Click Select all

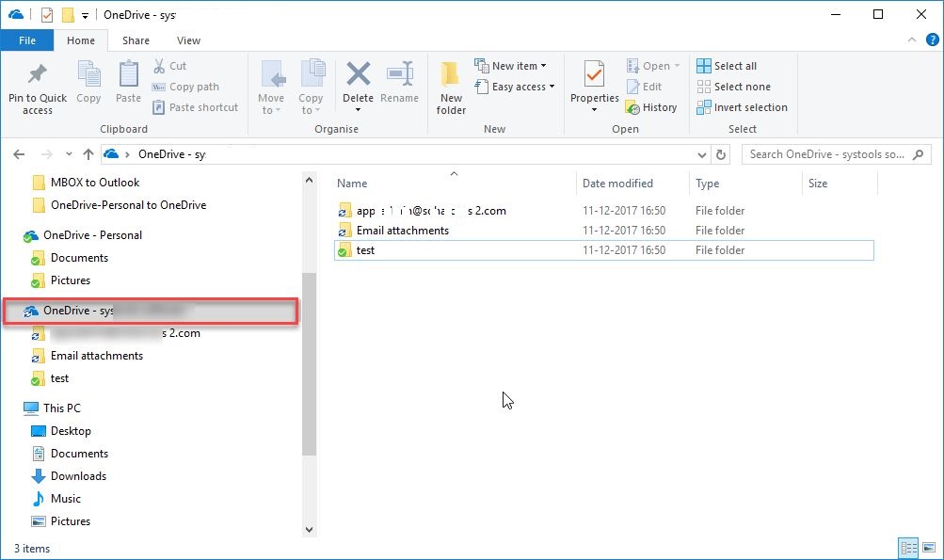pyautogui.click(x=727, y=66)
